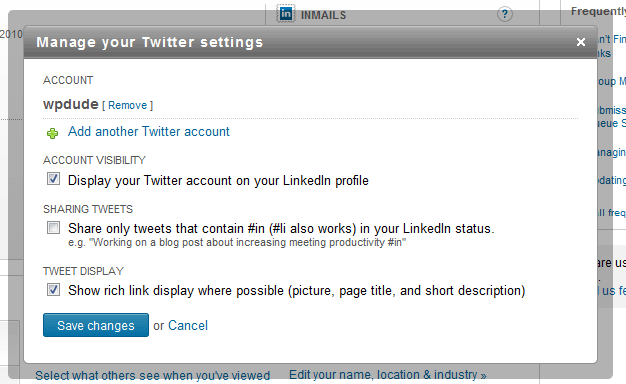Image resolution: width=626 pixels, height=384 pixels.
Task: Open Select what others see when you've viewed
Action: 153,376
